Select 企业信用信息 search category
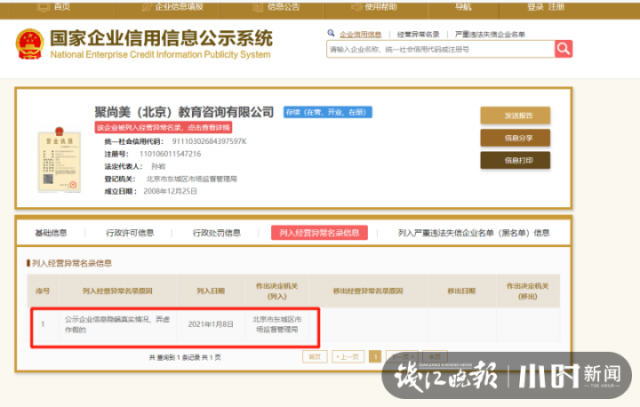Viewport: 640px width, 407px height. (360, 34)
